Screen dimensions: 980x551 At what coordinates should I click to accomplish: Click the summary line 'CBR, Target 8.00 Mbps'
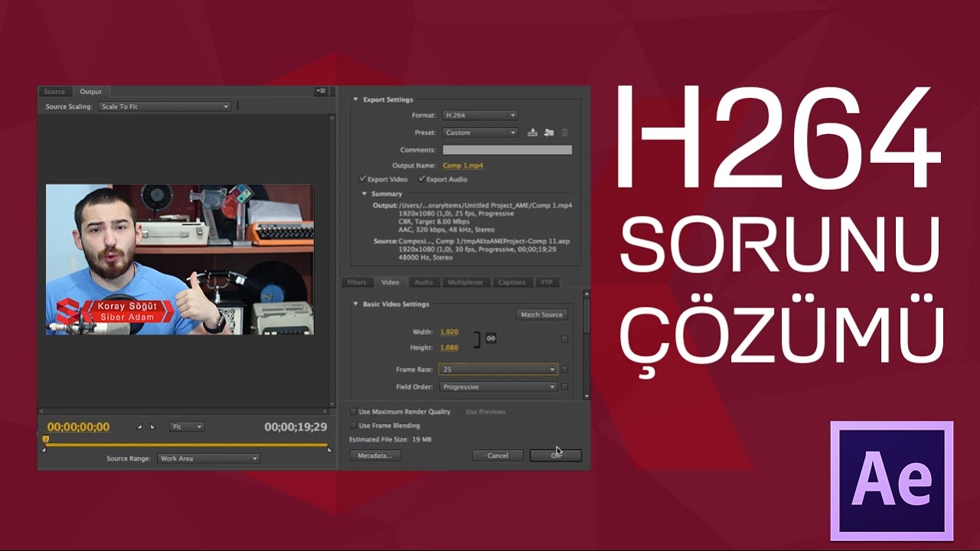click(436, 221)
